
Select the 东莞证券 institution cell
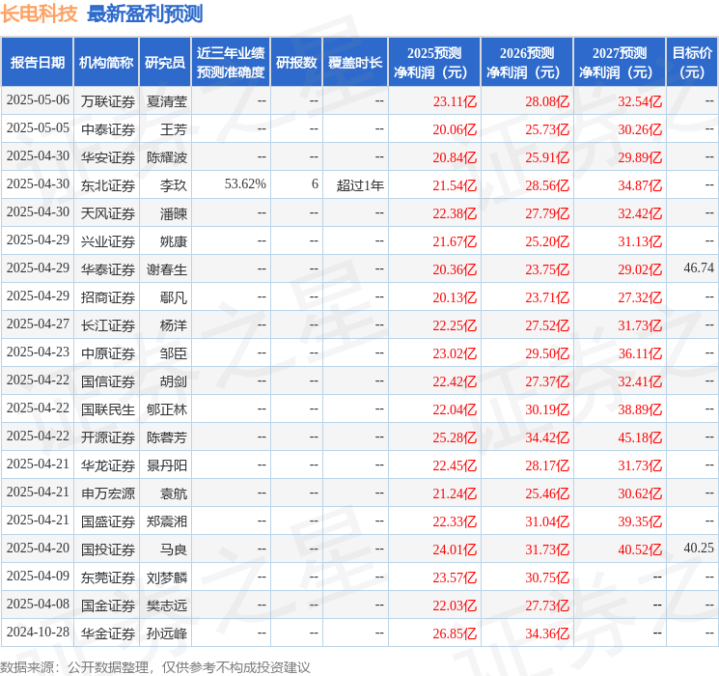tap(108, 577)
